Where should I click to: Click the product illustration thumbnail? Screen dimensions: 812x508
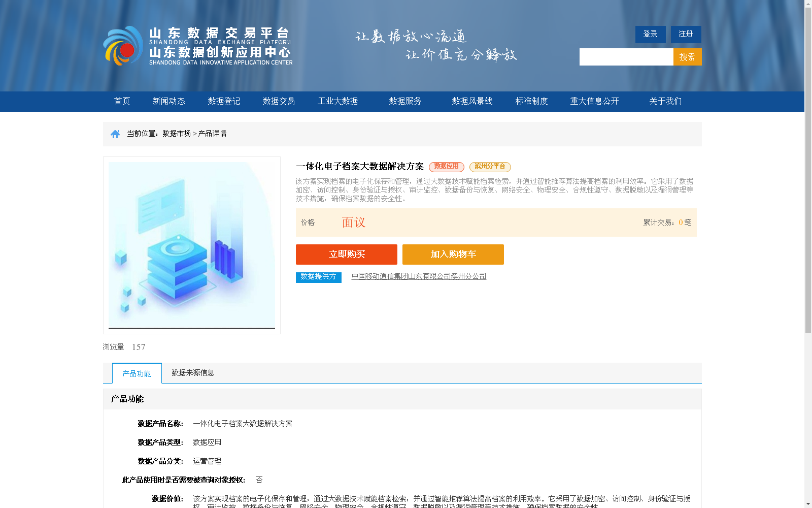click(x=192, y=245)
